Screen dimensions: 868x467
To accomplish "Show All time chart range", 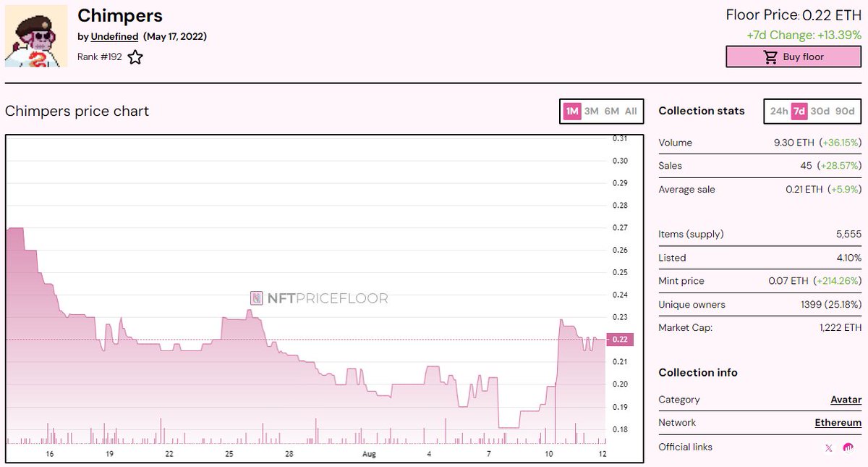I will coord(631,111).
